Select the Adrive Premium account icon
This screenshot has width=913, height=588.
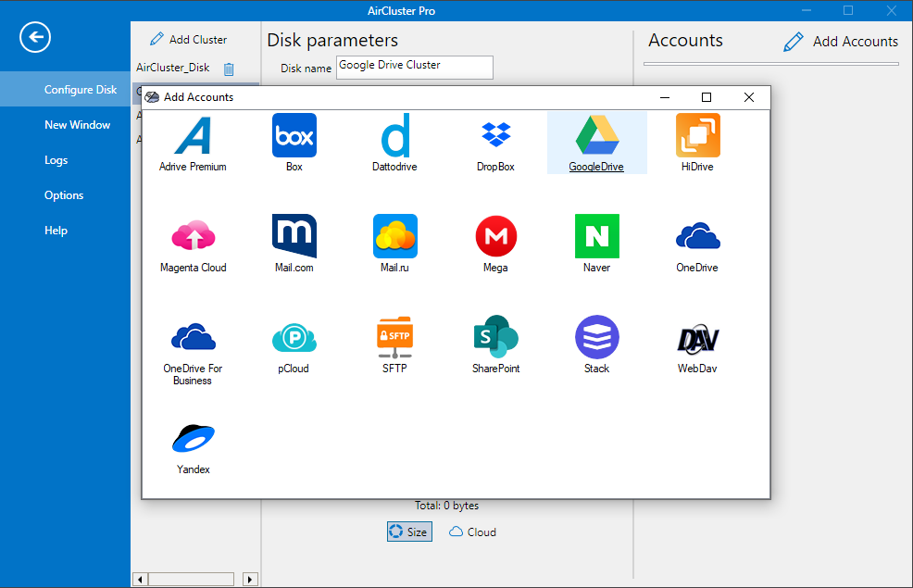click(193, 135)
